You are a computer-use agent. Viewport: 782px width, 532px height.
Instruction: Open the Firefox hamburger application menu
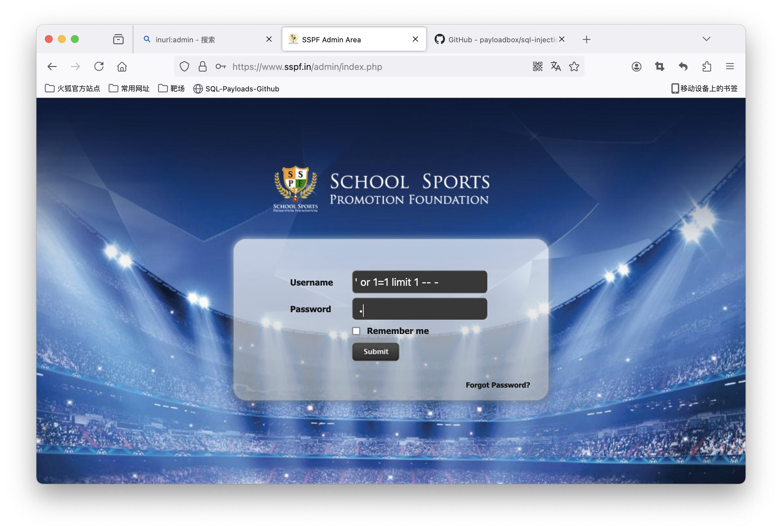pos(730,67)
